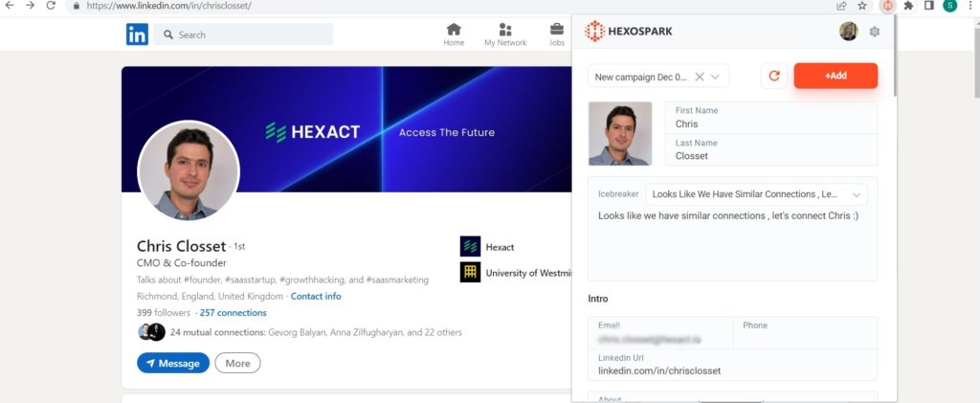Click 'Richmond, England, United Kingdom' location text

coord(210,296)
